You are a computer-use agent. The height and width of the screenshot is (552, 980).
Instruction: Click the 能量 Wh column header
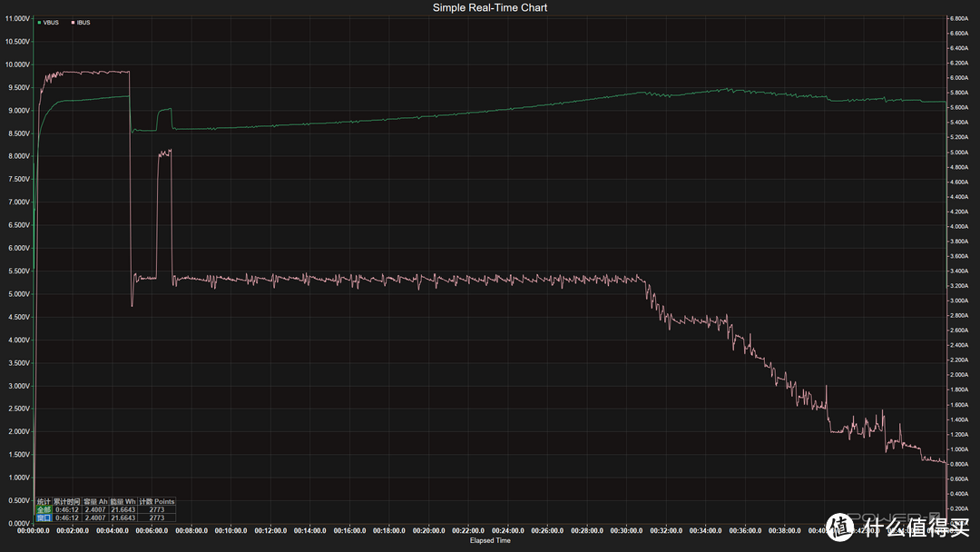123,501
